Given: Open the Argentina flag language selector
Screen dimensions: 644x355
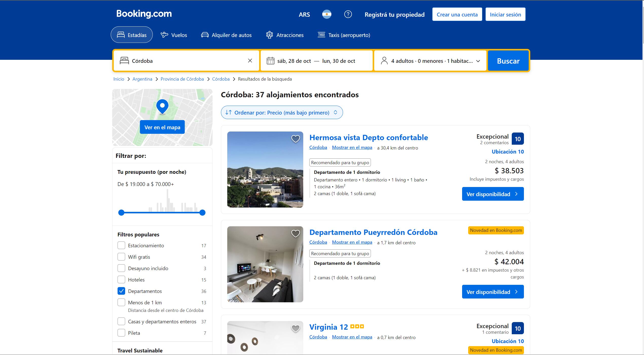Looking at the screenshot, I should [327, 14].
